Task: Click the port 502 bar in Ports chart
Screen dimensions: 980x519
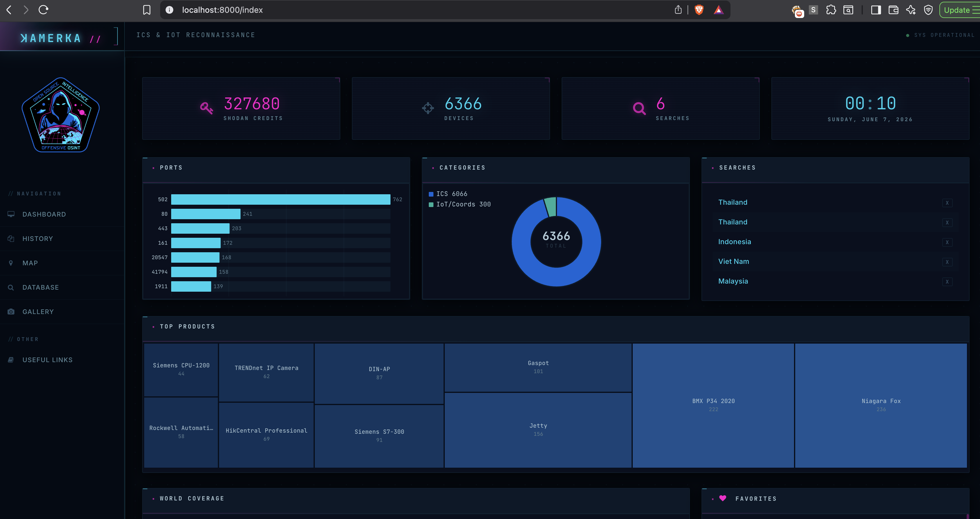Action: click(x=281, y=199)
